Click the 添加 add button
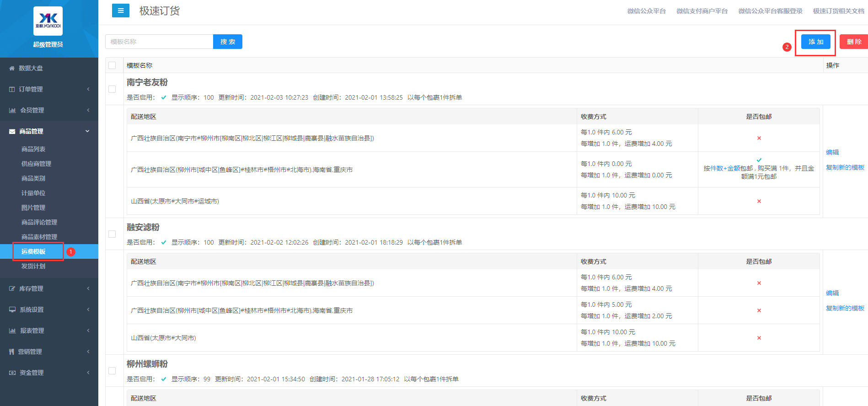 point(816,42)
